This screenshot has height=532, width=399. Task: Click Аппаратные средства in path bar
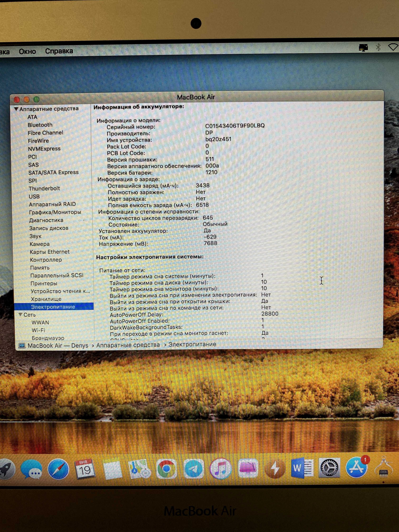tap(128, 345)
